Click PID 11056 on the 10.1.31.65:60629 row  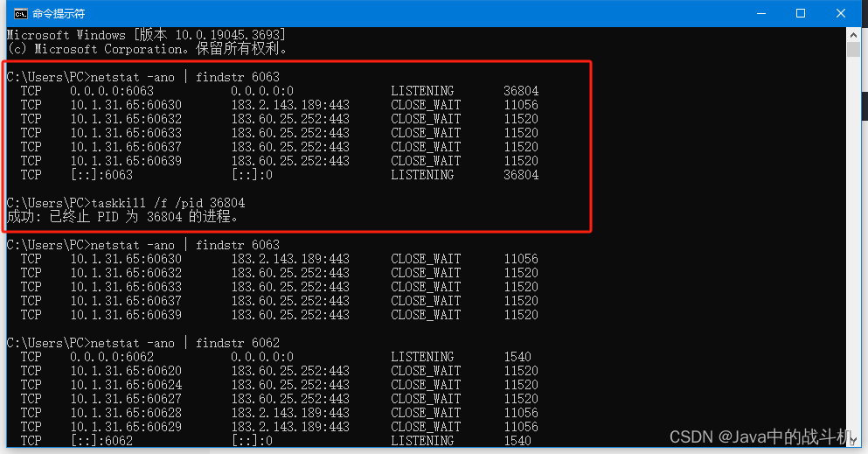pos(521,427)
